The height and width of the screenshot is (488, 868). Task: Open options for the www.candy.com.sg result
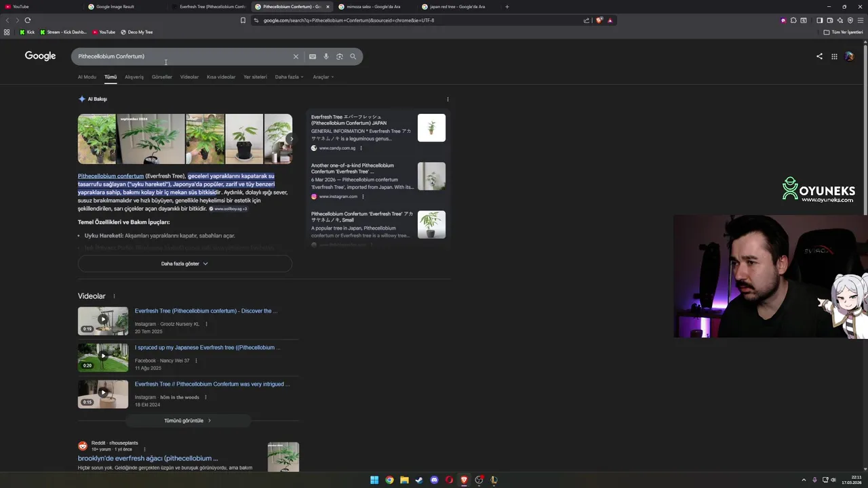(x=361, y=148)
